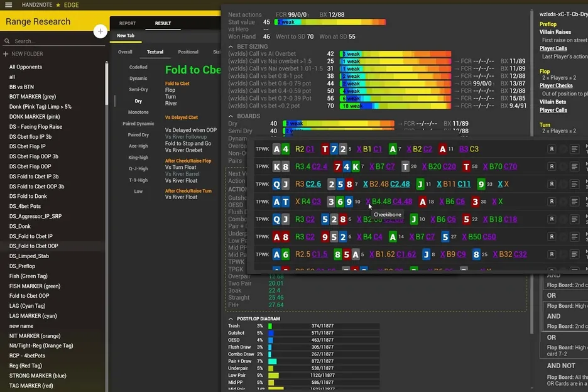588x392 pixels.
Task: Open the notes list icon on the K8 row
Action: (574, 166)
